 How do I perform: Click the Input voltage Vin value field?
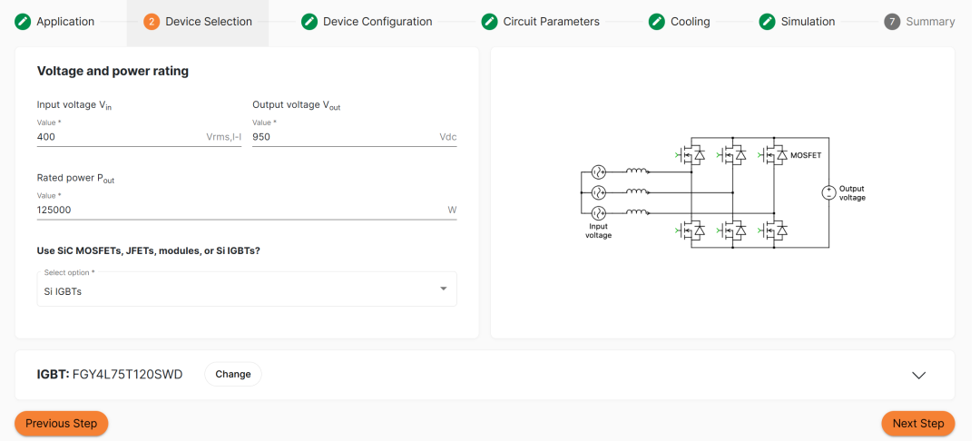click(x=140, y=136)
